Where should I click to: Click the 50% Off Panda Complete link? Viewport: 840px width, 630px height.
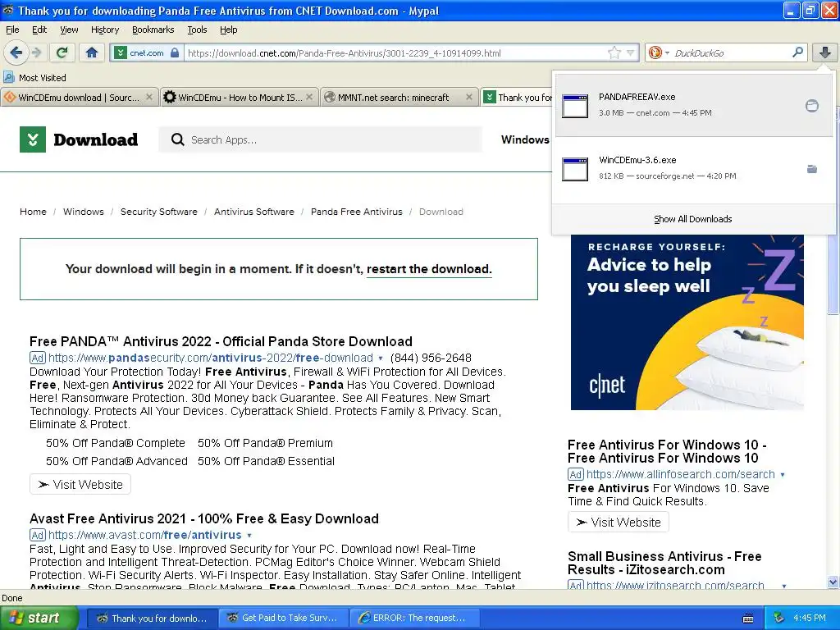pyautogui.click(x=115, y=443)
